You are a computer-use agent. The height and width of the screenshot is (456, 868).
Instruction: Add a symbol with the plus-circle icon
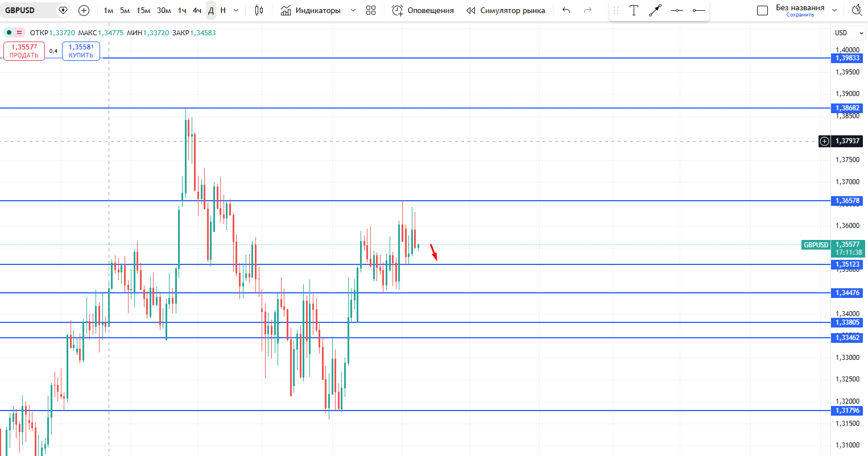[84, 10]
